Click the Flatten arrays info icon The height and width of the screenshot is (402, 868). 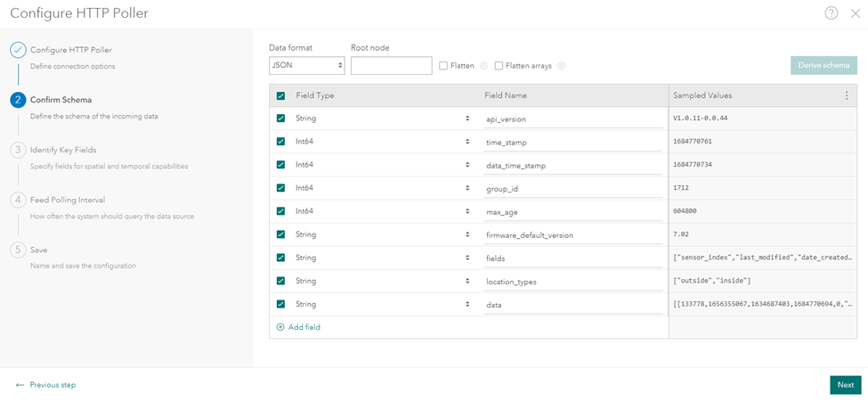(562, 65)
